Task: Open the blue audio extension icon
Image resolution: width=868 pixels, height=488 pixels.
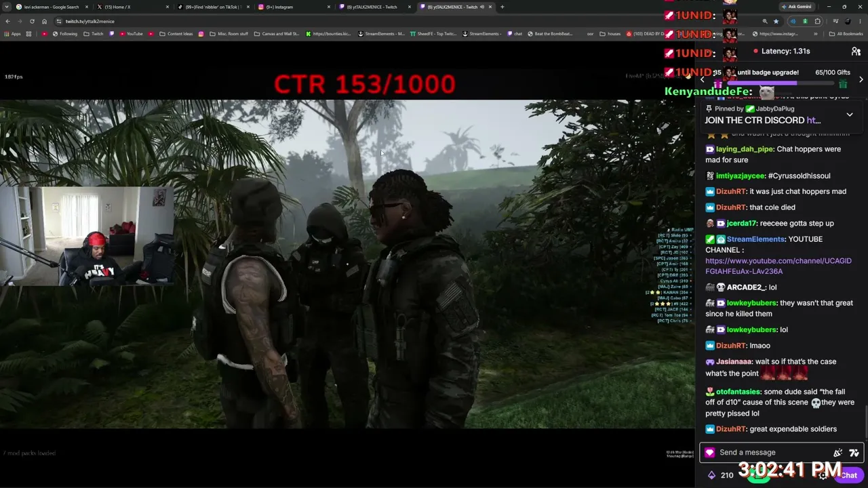Action: coord(793,21)
